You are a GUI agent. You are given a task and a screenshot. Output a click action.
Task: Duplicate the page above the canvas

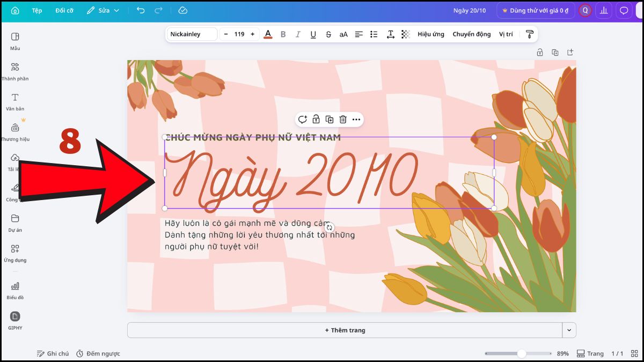555,52
